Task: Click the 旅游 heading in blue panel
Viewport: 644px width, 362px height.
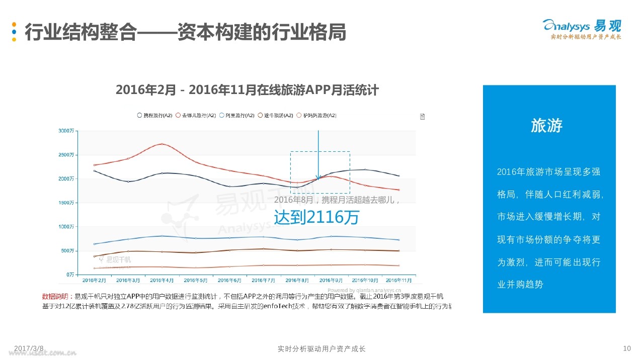Action: click(x=547, y=126)
